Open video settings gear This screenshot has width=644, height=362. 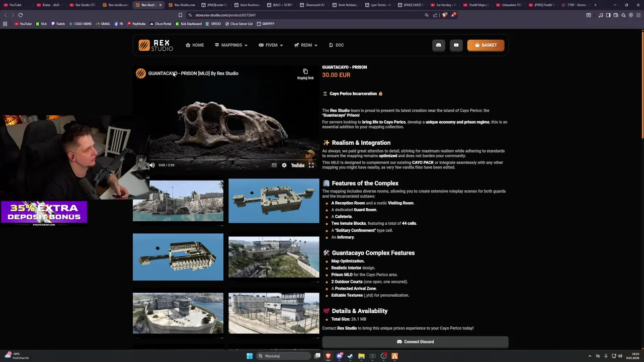(284, 165)
